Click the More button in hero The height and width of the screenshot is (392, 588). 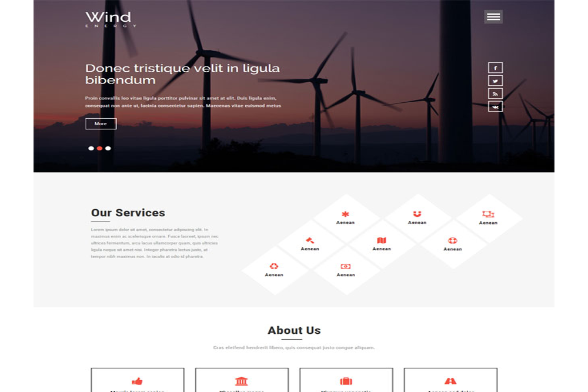tap(101, 123)
